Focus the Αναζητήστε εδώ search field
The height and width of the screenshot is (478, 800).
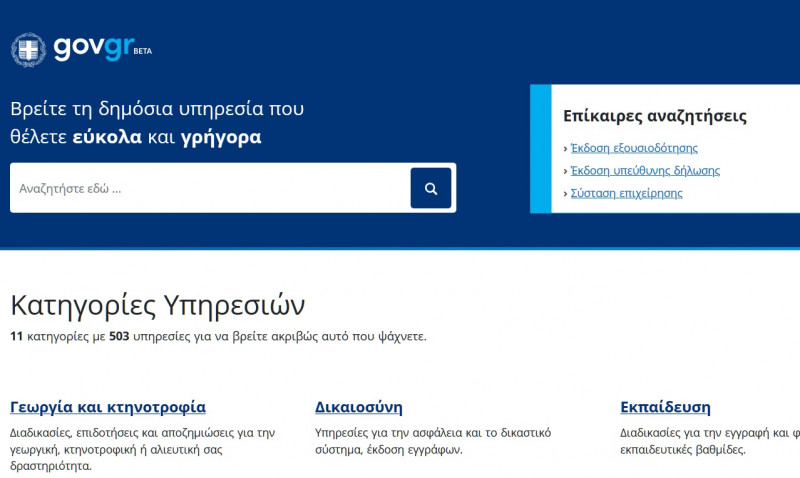tap(210, 188)
